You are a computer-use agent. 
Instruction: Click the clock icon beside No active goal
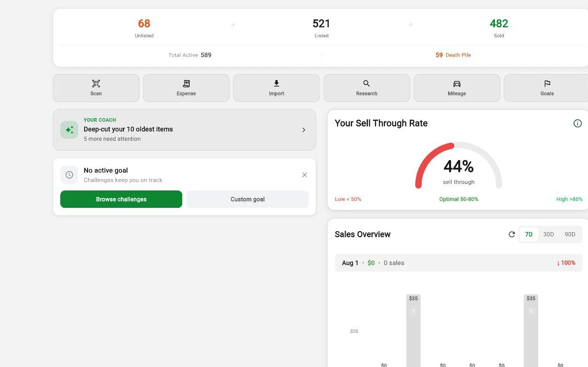pos(69,175)
